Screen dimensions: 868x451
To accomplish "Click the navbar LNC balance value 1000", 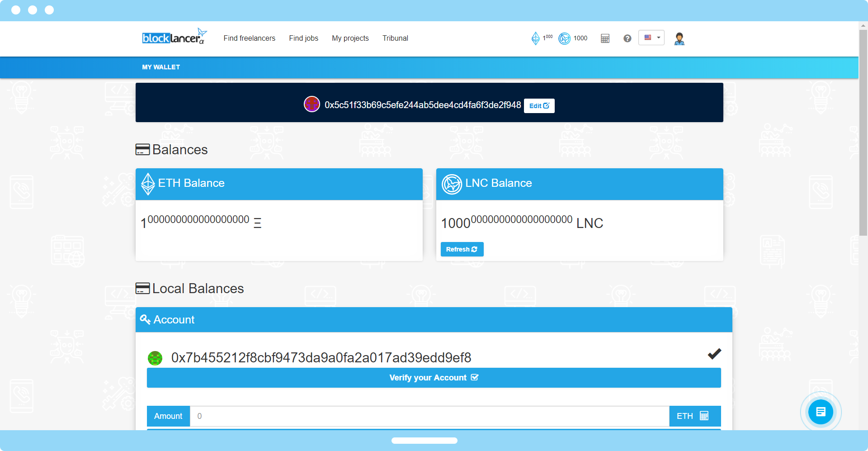I will (580, 38).
